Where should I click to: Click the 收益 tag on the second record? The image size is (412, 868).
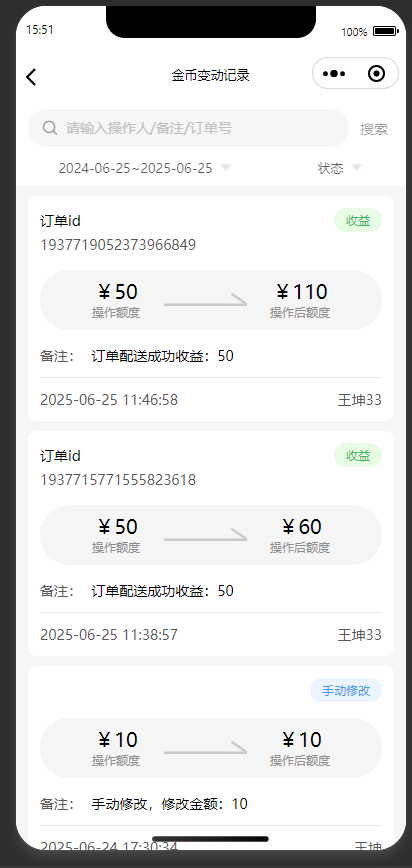[358, 456]
